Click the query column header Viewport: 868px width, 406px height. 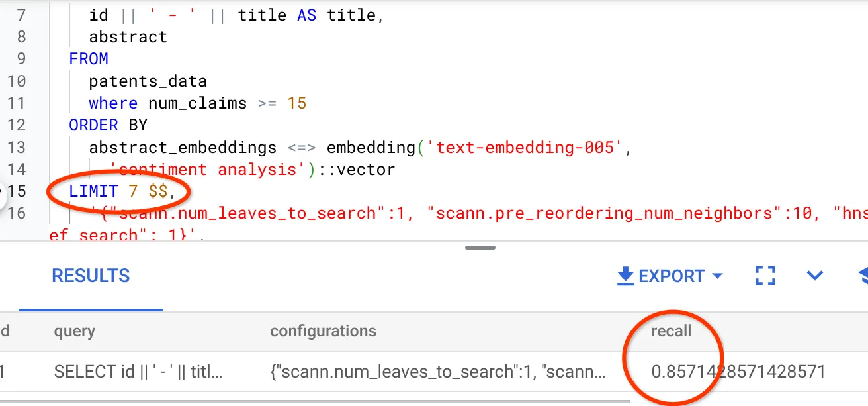pyautogui.click(x=75, y=331)
